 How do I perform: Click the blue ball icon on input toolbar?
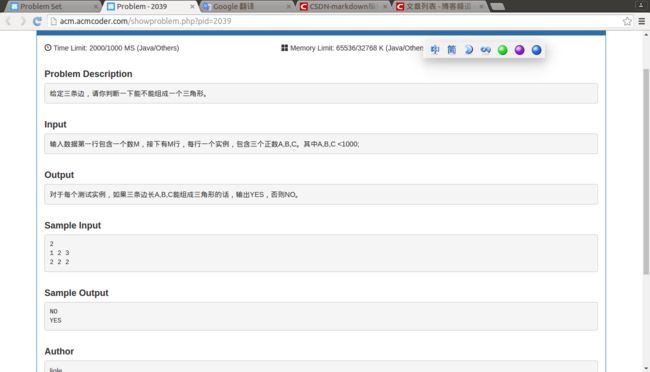coord(536,50)
